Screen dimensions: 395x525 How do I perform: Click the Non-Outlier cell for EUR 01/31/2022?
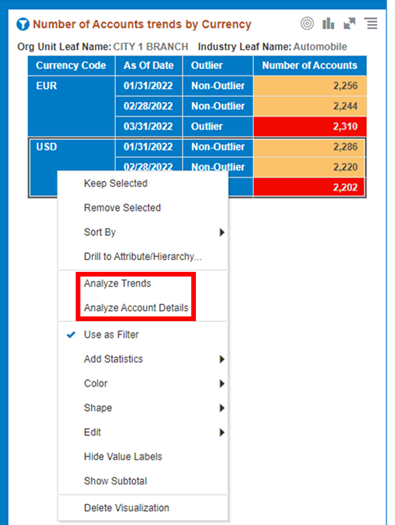click(218, 86)
